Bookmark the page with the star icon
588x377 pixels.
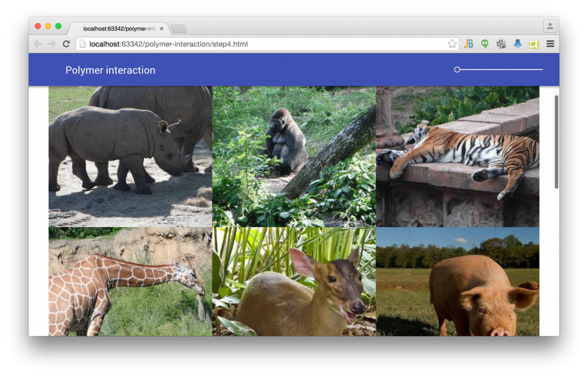click(452, 43)
